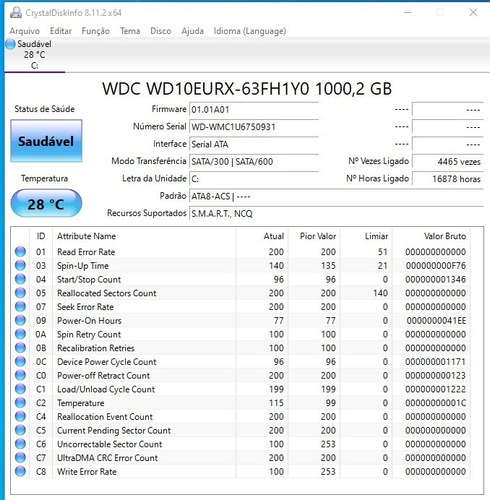Click status icon of Load/Unload Cycle Count row
This screenshot has height=500, width=490.
pyautogui.click(x=20, y=389)
